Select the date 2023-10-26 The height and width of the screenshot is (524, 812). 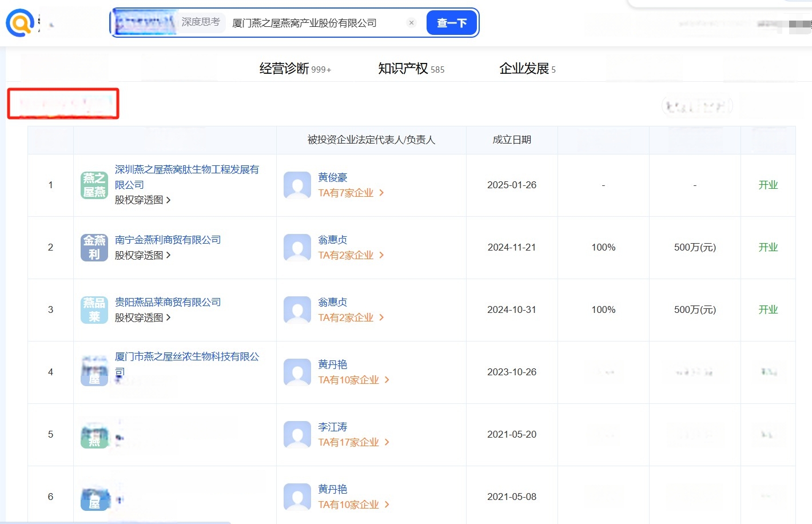coord(512,372)
